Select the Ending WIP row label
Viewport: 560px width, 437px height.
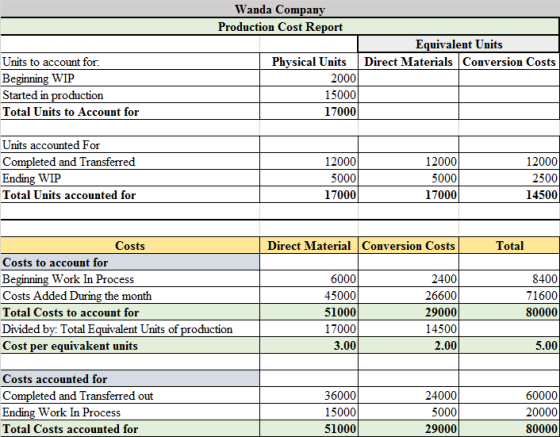pyautogui.click(x=32, y=178)
